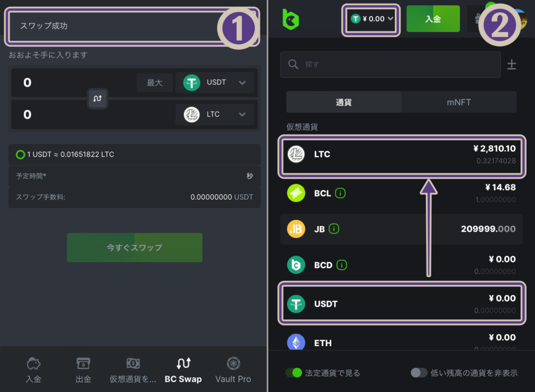Click the magnifying glass search icon

click(293, 64)
